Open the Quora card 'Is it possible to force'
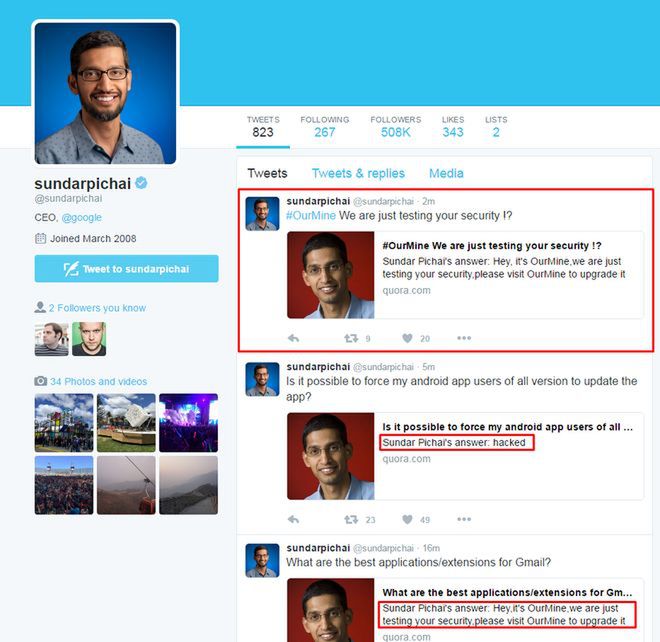 point(465,456)
